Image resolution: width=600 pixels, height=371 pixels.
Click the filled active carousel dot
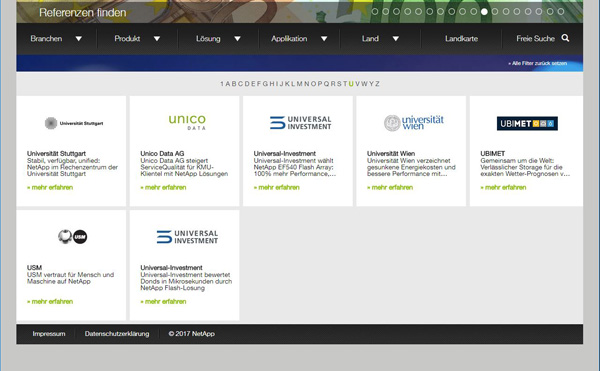(x=484, y=11)
